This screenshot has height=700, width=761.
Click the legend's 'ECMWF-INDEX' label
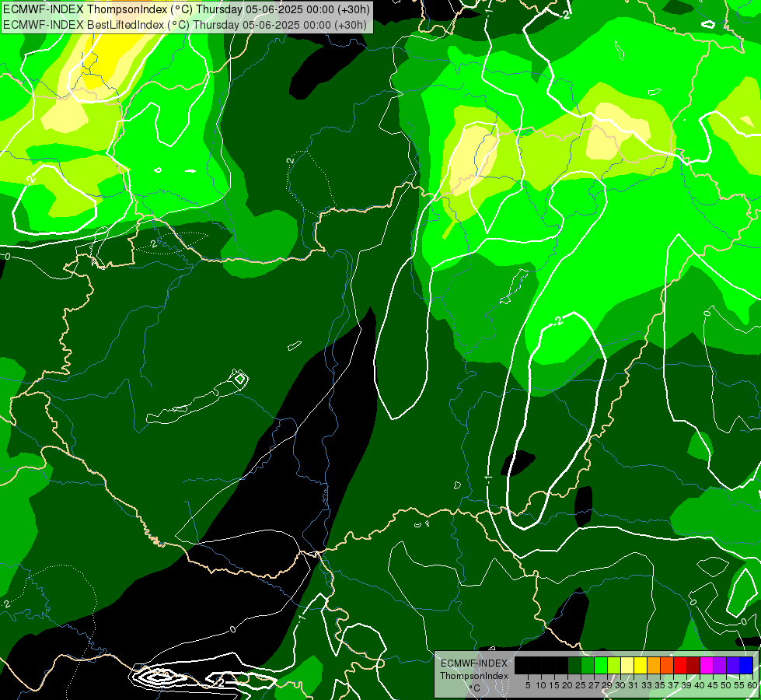click(474, 663)
